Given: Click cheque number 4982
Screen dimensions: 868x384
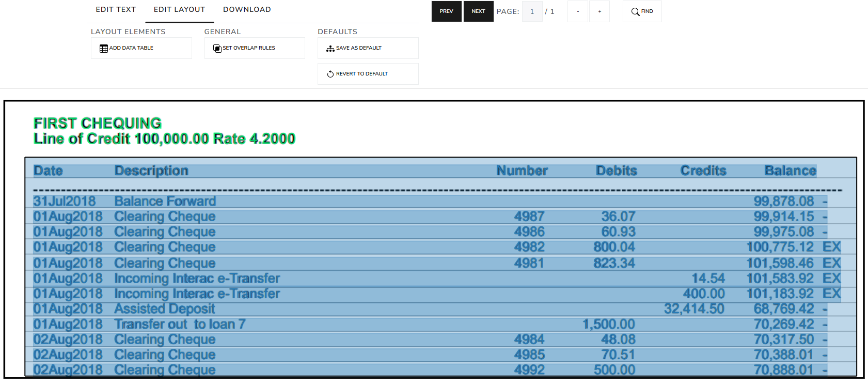Looking at the screenshot, I should coord(529,247).
